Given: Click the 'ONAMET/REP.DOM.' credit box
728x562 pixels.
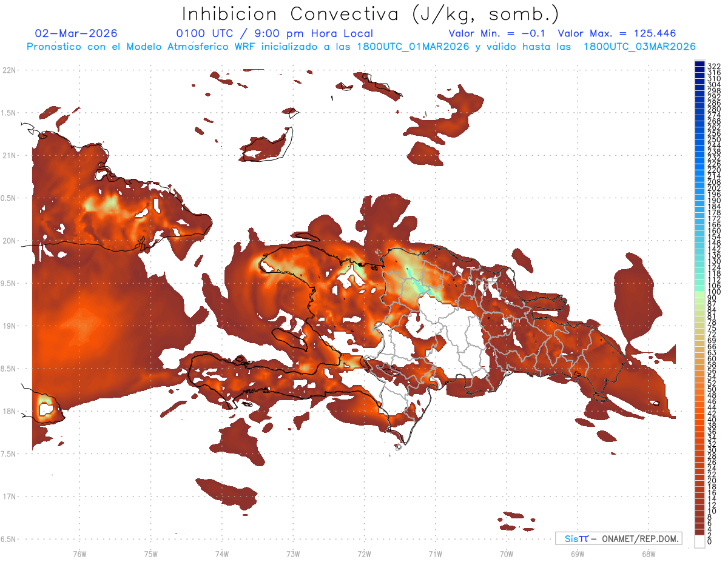Looking at the screenshot, I should click(x=618, y=538).
